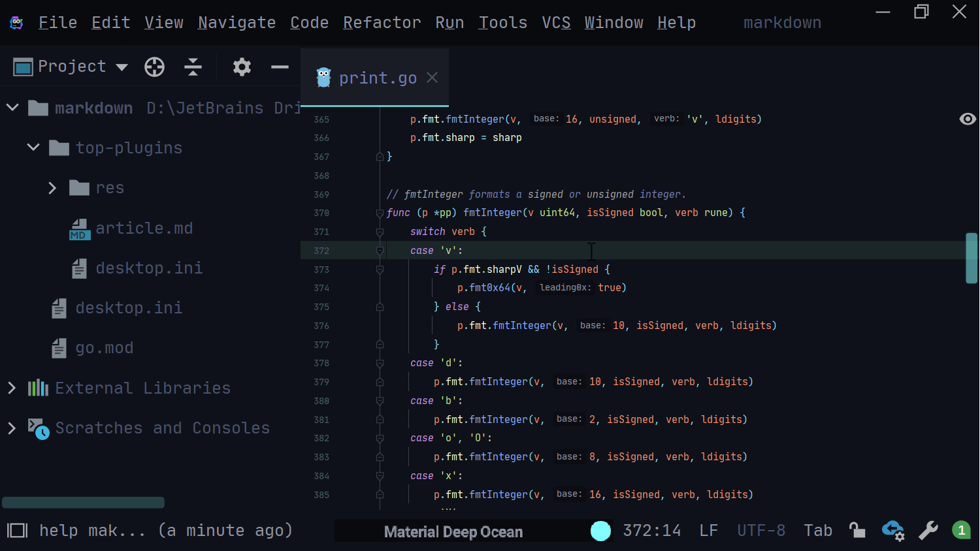Click the Material Deep Ocean theme color circle
The height and width of the screenshot is (551, 980).
point(600,531)
